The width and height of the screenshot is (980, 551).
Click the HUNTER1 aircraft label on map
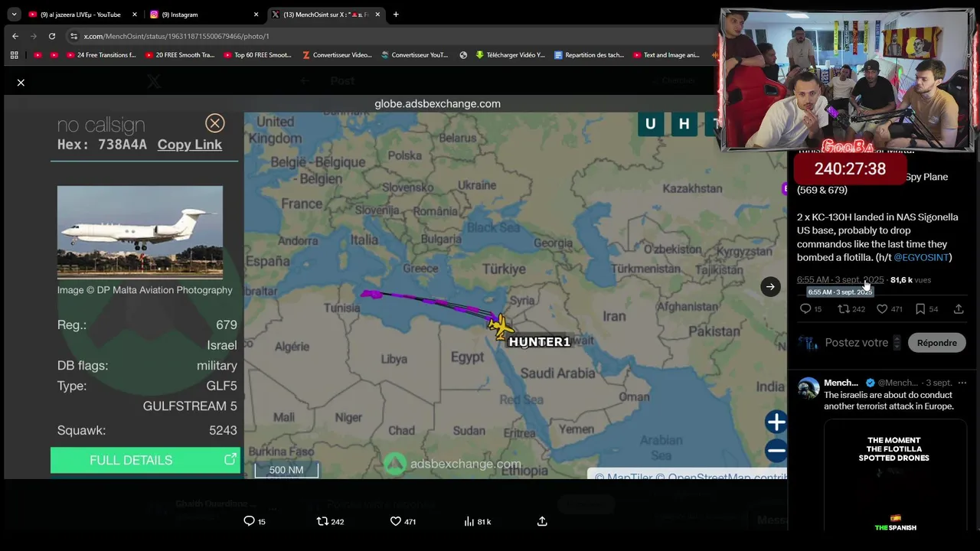coord(539,342)
